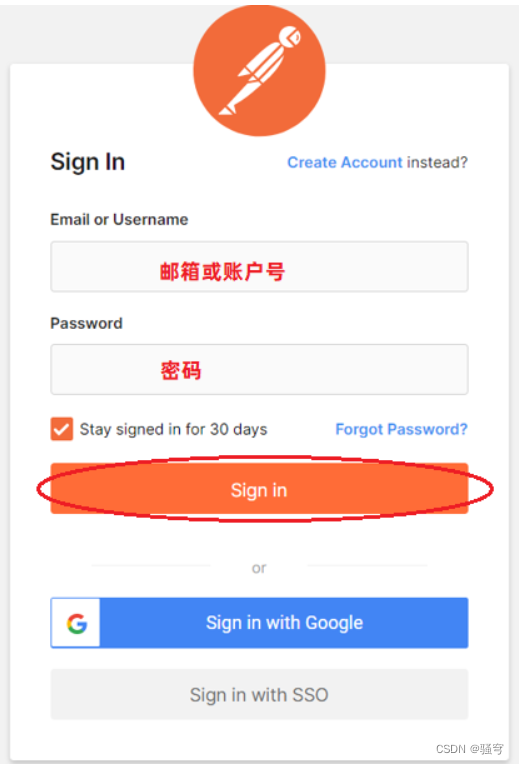519x764 pixels.
Task: Click the 'or' divider text
Action: point(259,568)
